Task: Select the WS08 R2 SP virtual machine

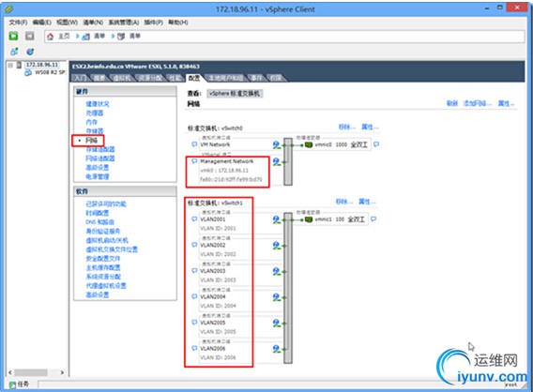Action: click(51, 72)
